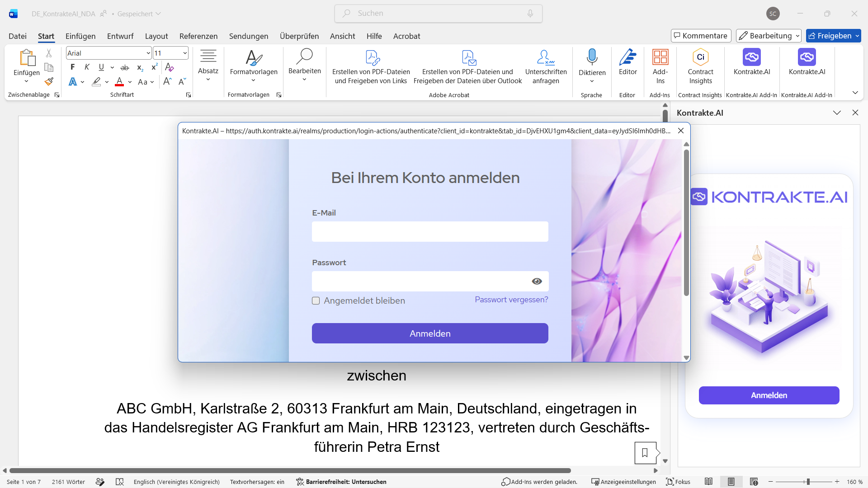The image size is (868, 488).
Task: Clear all formatting icon
Action: (170, 67)
